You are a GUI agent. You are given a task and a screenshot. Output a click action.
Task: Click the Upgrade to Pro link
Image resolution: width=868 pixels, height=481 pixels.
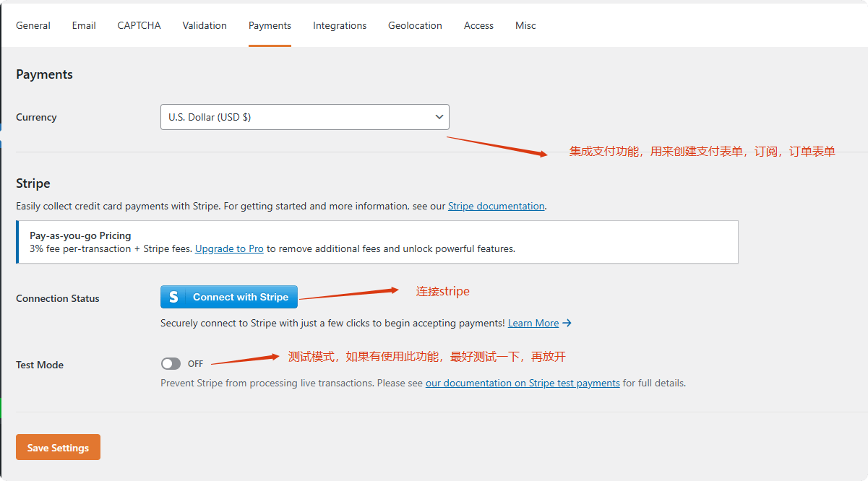229,248
